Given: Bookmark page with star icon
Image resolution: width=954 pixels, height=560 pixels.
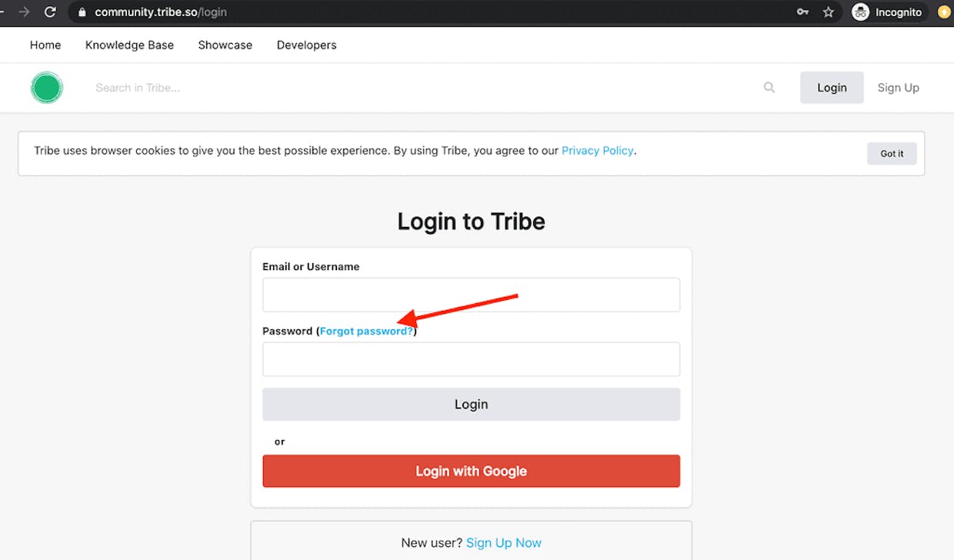Looking at the screenshot, I should [x=829, y=12].
